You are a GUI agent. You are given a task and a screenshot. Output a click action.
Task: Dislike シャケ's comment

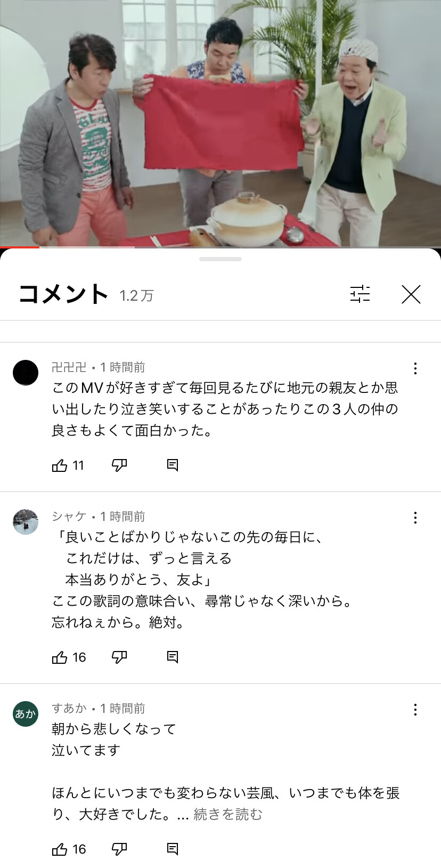119,657
